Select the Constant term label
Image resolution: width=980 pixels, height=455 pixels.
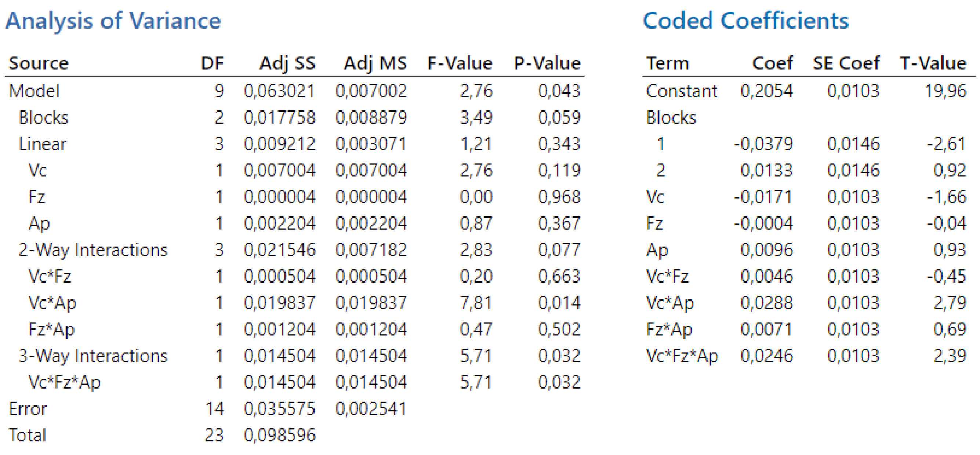(x=681, y=91)
